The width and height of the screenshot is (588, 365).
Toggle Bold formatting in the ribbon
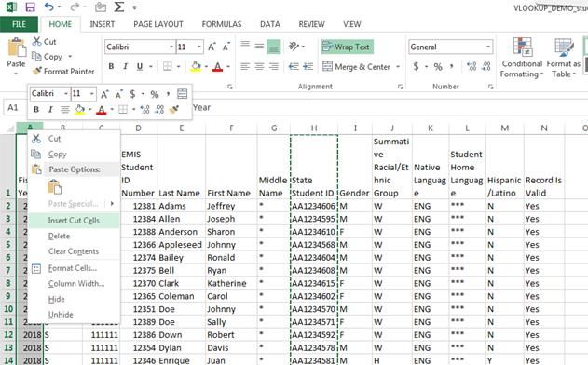point(111,67)
